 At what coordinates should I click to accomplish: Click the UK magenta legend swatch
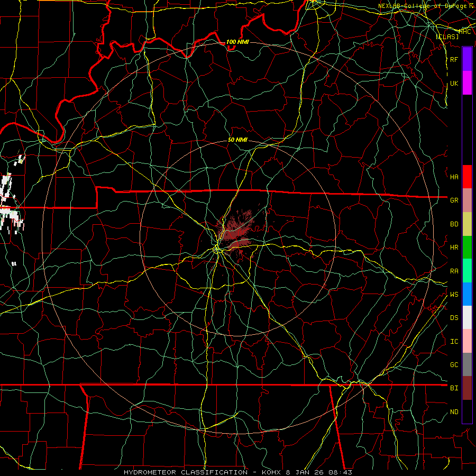[x=467, y=83]
